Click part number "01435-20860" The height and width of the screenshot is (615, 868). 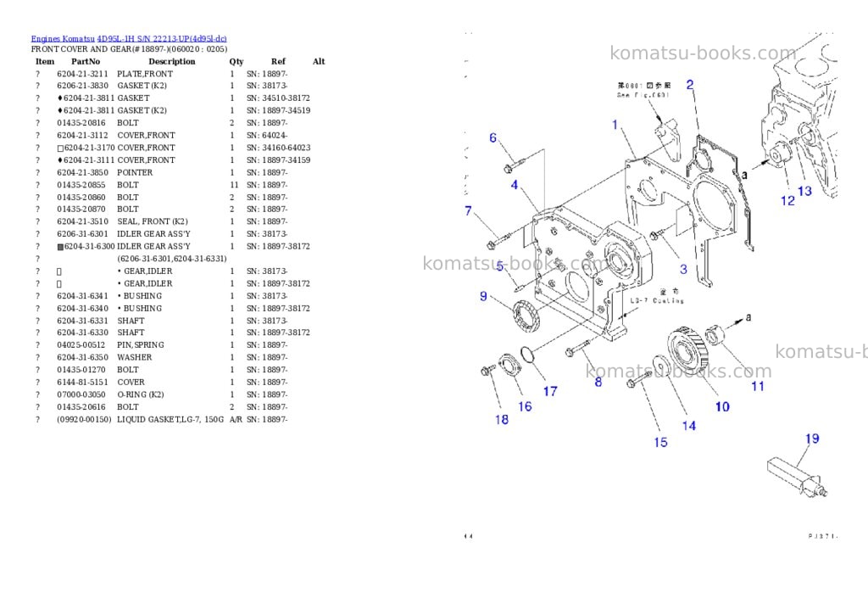(81, 198)
